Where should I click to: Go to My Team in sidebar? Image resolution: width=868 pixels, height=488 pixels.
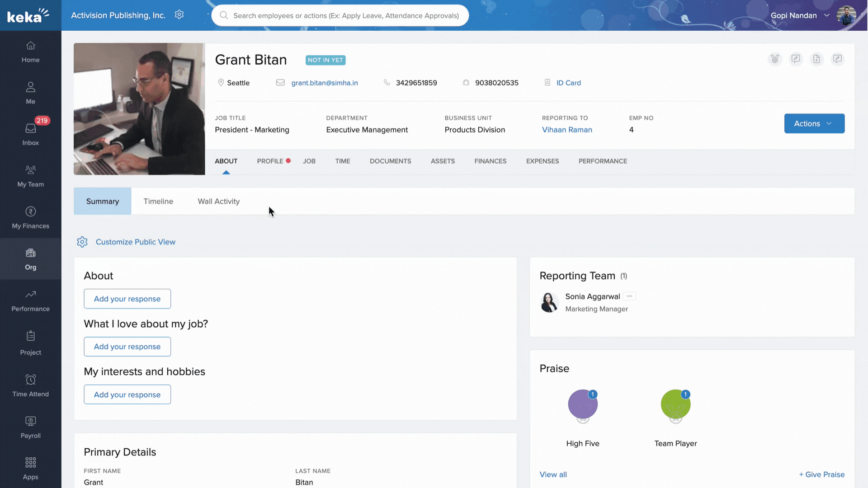click(30, 175)
